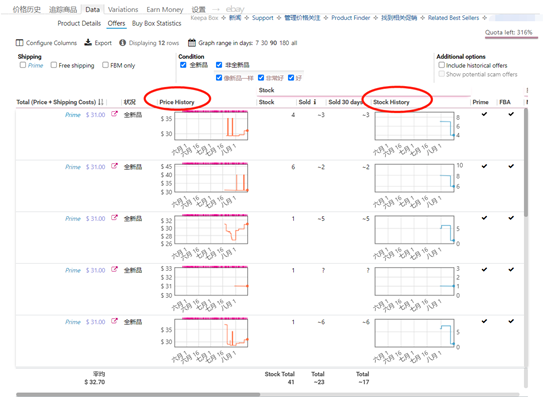Viewport: 554px width, 397px height.
Task: Open external link icon in fourth offer row
Action: 114,269
